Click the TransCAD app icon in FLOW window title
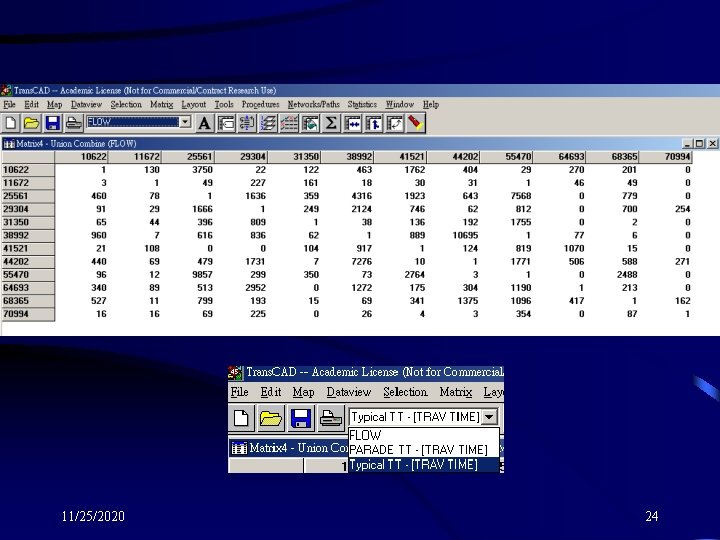The width and height of the screenshot is (720, 540). tap(6, 90)
